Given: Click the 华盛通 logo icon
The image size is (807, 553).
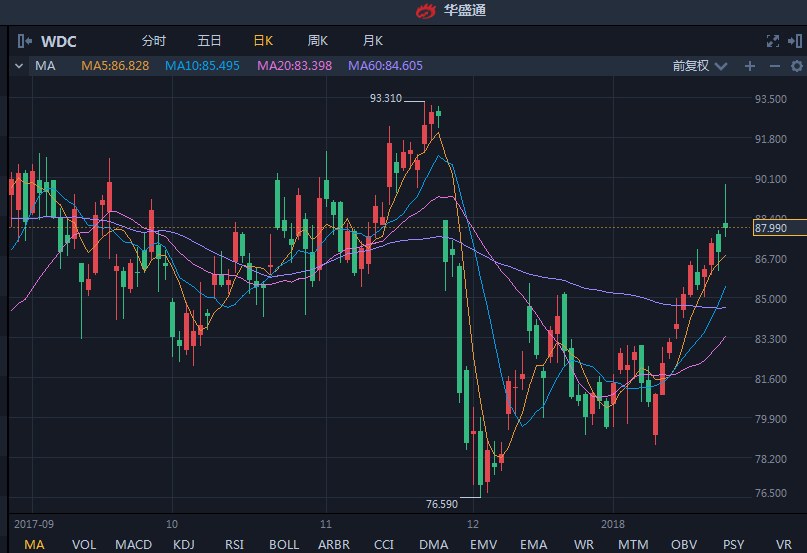Looking at the screenshot, I should click(426, 10).
